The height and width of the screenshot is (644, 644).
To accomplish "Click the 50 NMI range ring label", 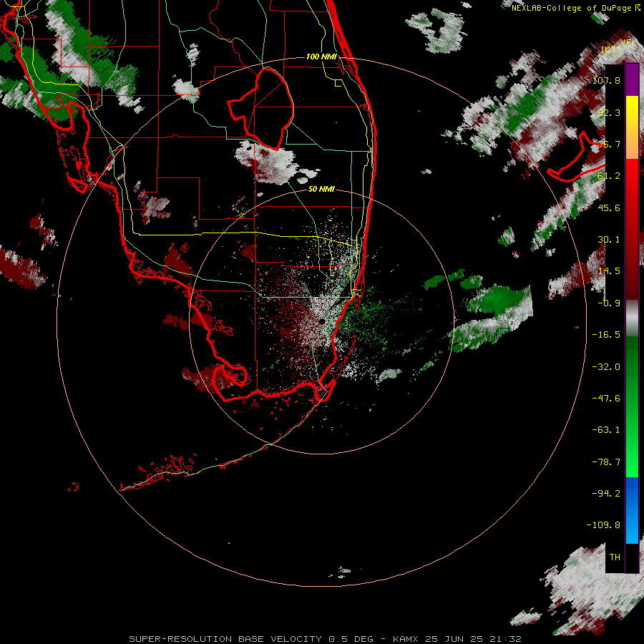I will (321, 190).
